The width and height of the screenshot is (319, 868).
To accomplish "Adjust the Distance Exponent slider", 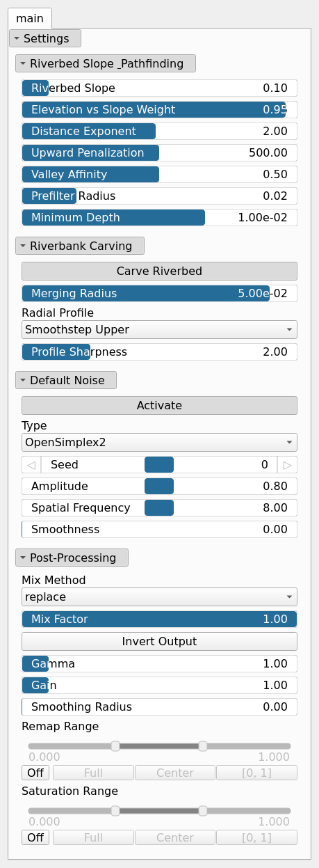I will tap(159, 131).
